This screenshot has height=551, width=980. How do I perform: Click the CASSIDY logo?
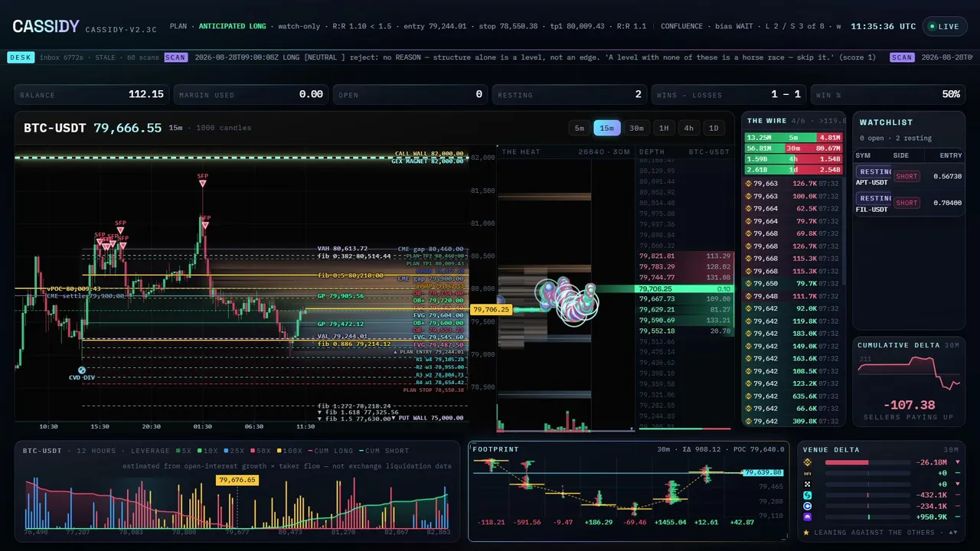pos(46,27)
